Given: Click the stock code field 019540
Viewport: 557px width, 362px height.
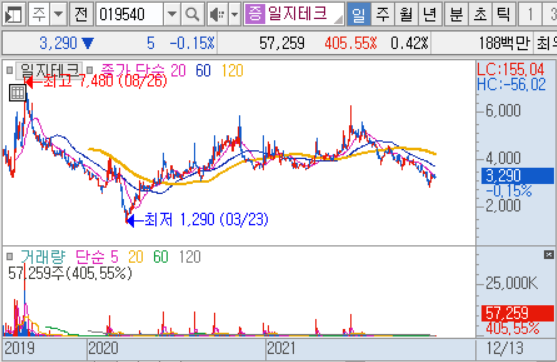Looking at the screenshot, I should (x=130, y=15).
